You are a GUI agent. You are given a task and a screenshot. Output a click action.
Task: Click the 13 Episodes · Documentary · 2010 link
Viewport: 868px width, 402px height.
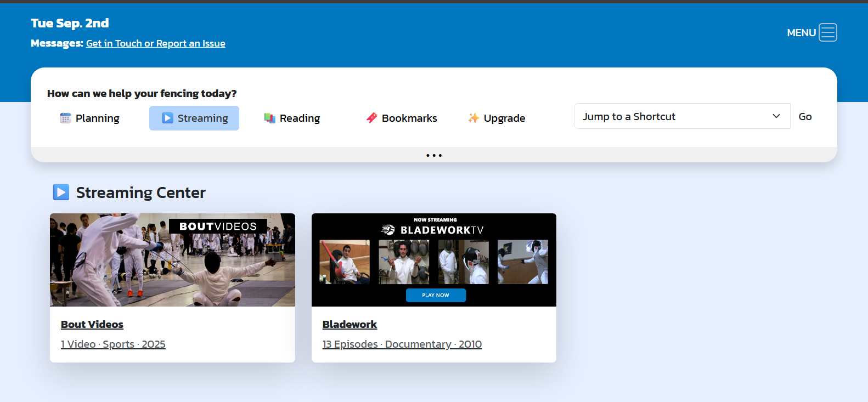pyautogui.click(x=402, y=344)
